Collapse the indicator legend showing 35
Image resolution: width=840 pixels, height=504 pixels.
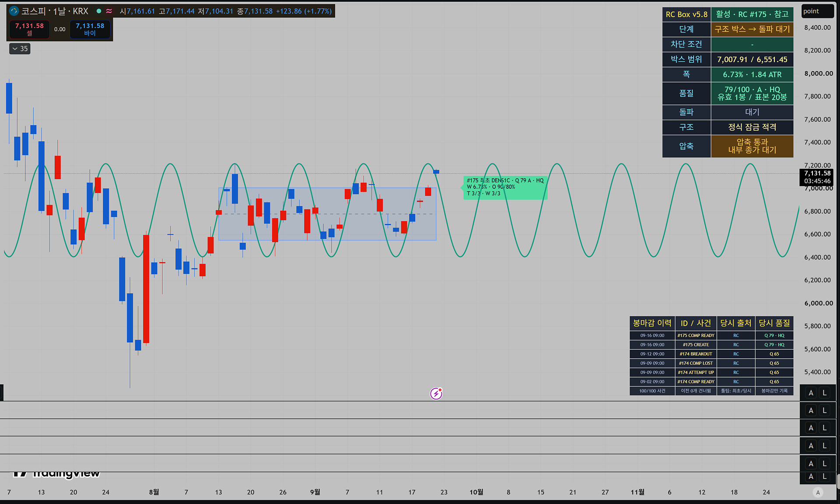20,49
